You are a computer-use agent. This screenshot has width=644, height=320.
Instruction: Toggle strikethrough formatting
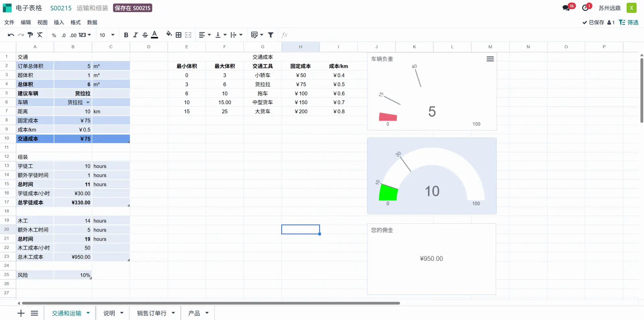click(145, 35)
